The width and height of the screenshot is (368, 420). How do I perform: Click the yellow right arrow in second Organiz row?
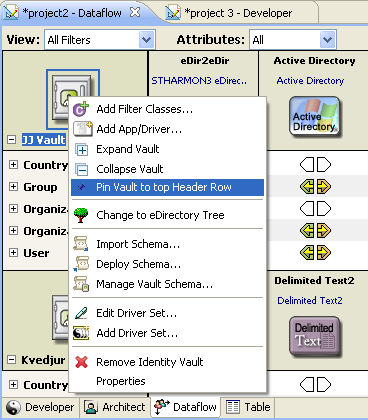point(324,231)
